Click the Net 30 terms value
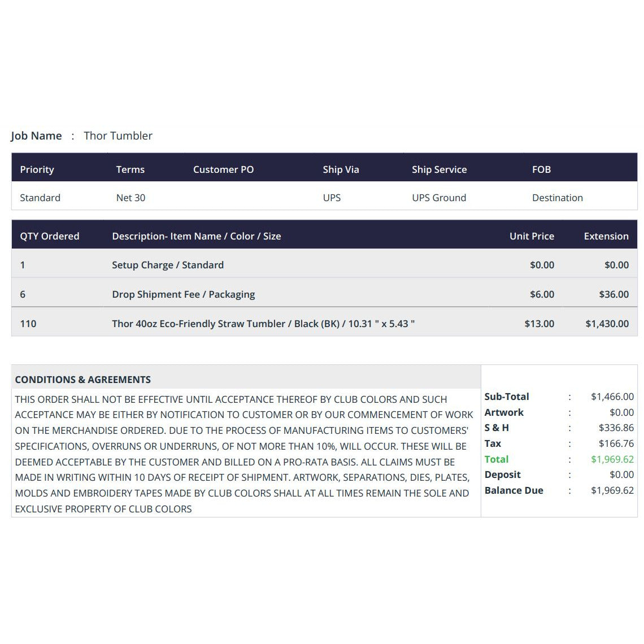 [x=130, y=198]
